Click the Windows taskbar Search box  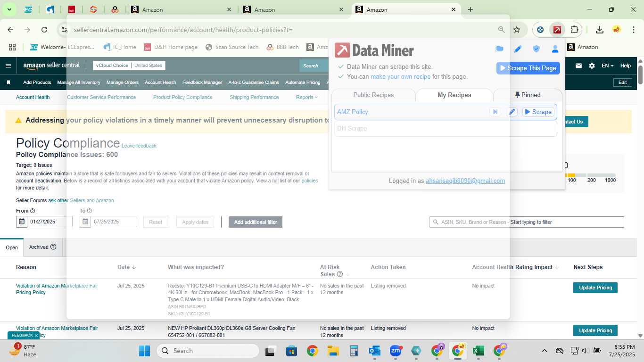pyautogui.click(x=208, y=351)
